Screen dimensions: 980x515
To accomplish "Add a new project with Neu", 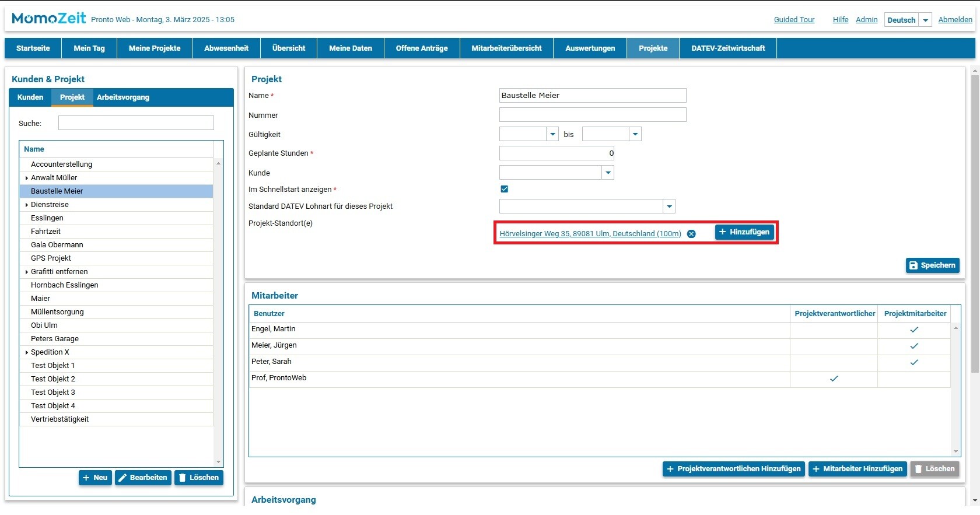I will [x=95, y=478].
